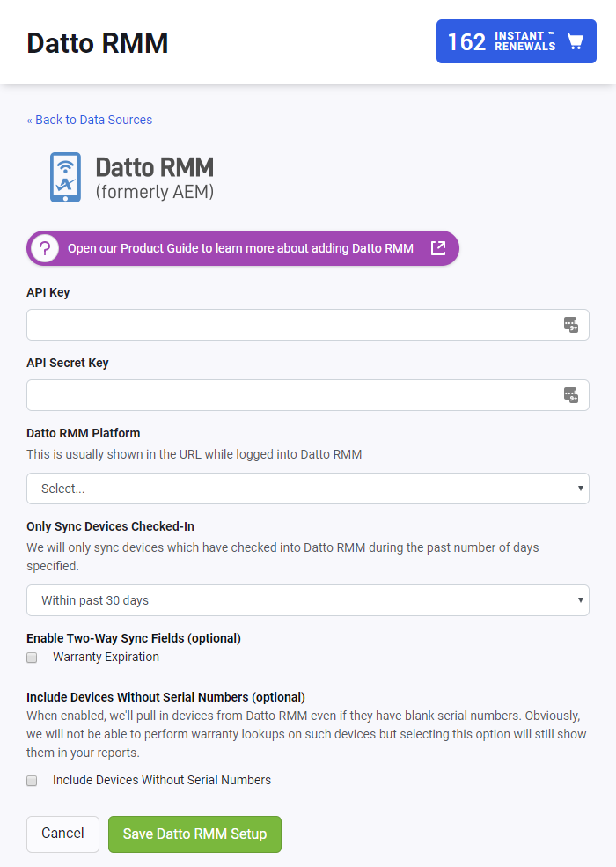Click the 'API Key' label
616x867 pixels.
click(48, 292)
